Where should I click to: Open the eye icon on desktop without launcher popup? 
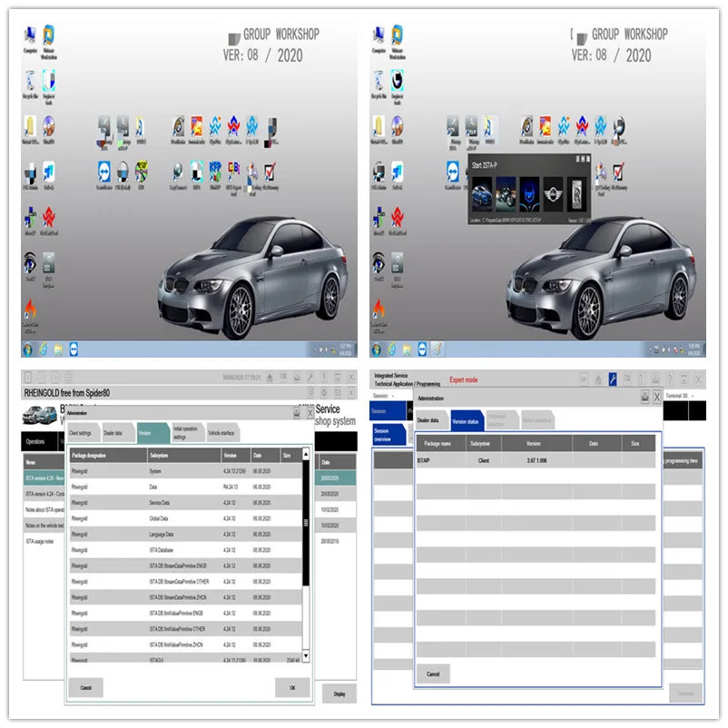pos(30,267)
